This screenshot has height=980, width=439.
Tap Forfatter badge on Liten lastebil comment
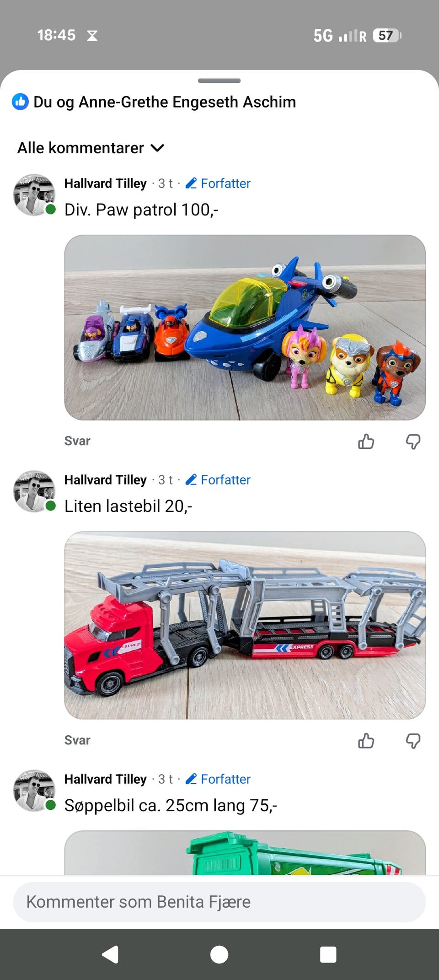218,480
